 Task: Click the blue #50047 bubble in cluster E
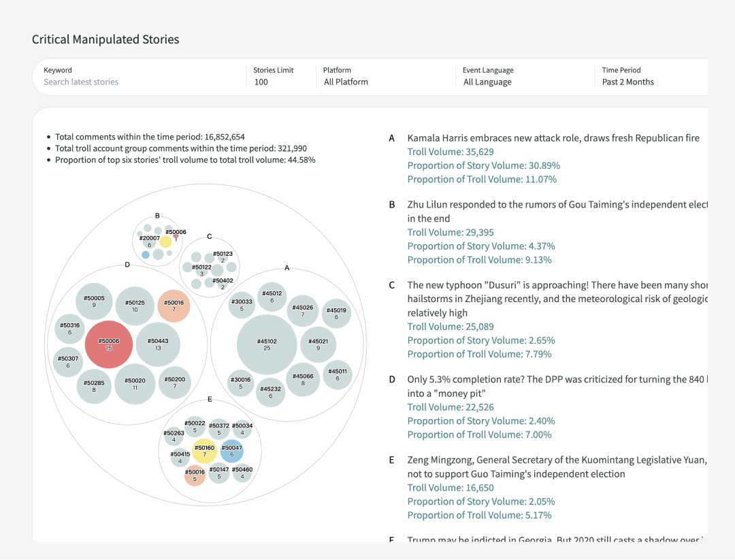[231, 451]
